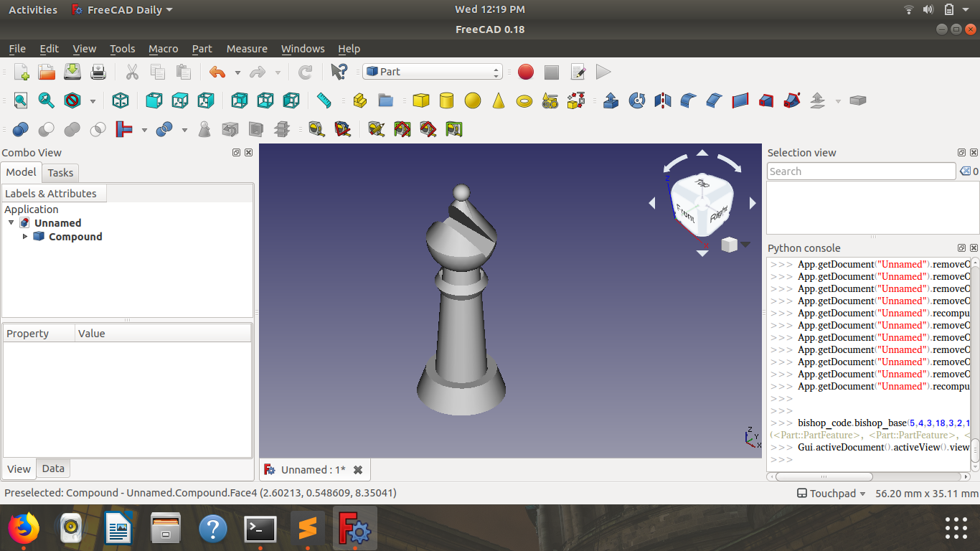Select the Loft tool
The image size is (980, 551).
(x=766, y=100)
